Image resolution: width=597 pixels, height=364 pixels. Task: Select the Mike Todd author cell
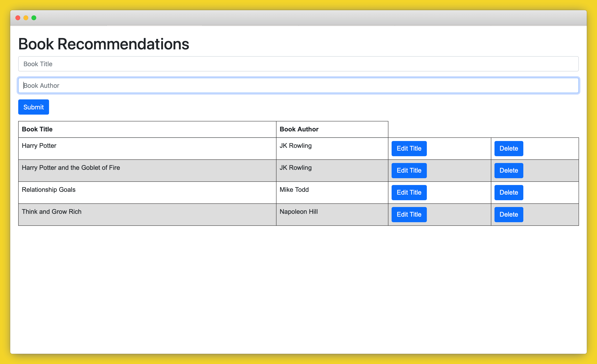point(294,190)
